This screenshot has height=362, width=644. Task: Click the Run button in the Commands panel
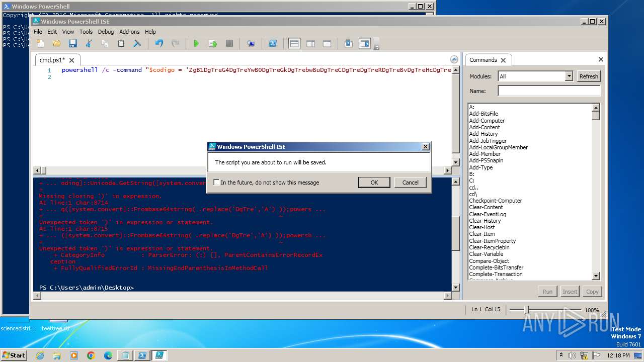pyautogui.click(x=547, y=292)
